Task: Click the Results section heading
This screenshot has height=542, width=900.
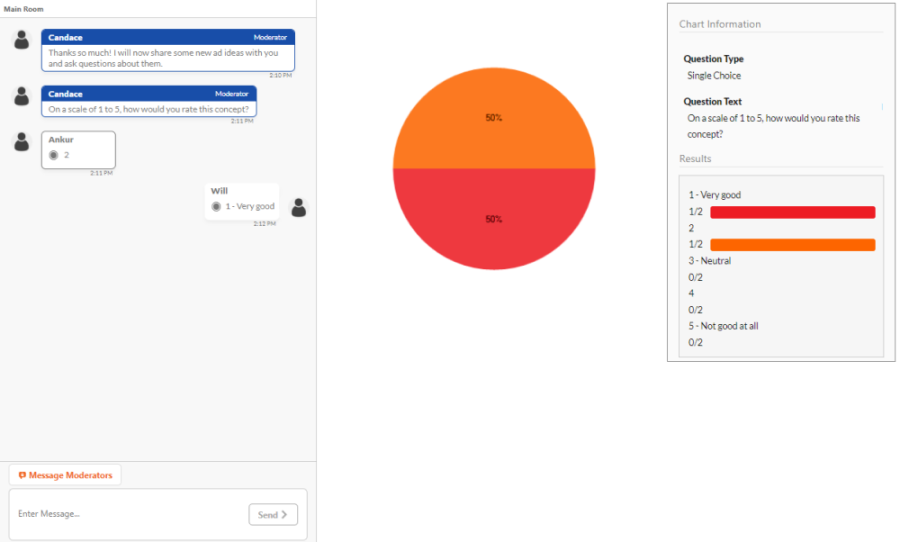Action: pyautogui.click(x=695, y=158)
